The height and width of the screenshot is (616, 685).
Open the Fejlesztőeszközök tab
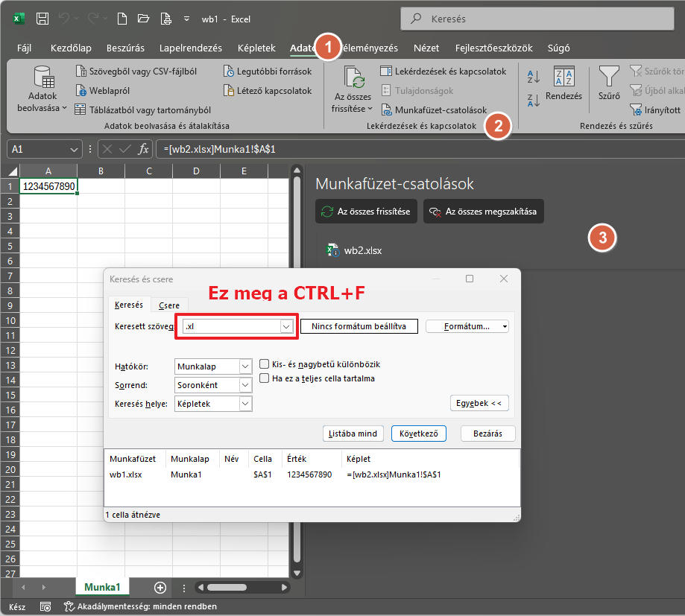point(493,48)
